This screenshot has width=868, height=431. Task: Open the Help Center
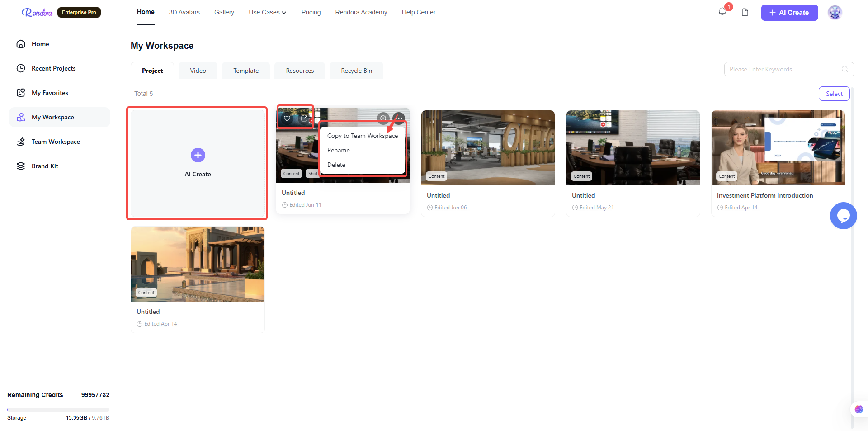pos(419,12)
